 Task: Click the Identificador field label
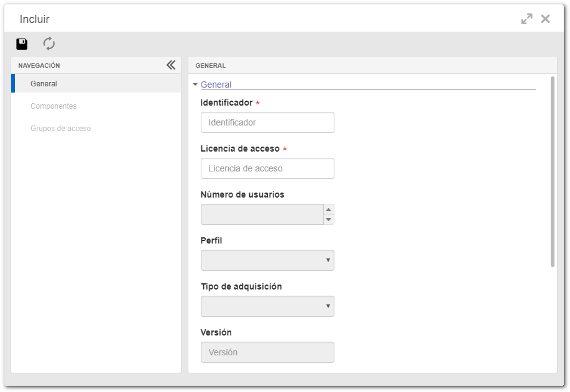226,103
